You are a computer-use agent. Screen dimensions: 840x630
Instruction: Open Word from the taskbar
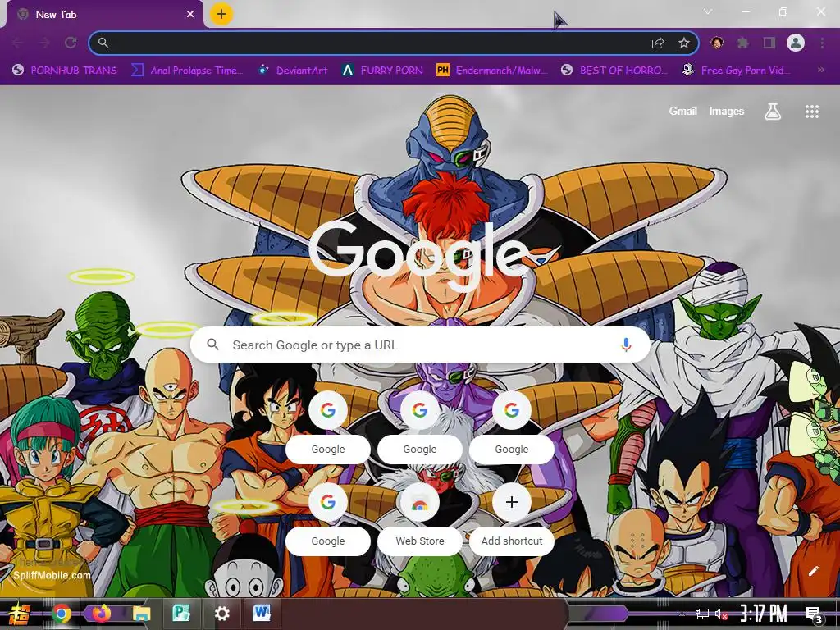point(262,614)
